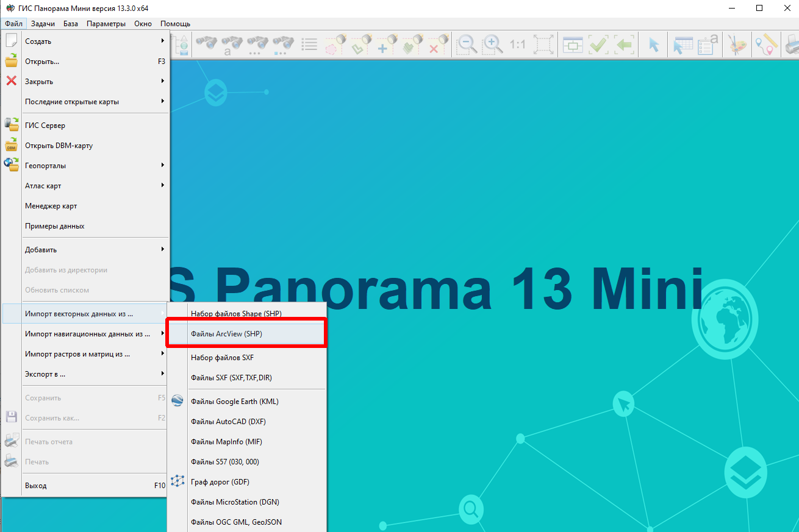Click Примеры данных menu entry

[x=85, y=226]
